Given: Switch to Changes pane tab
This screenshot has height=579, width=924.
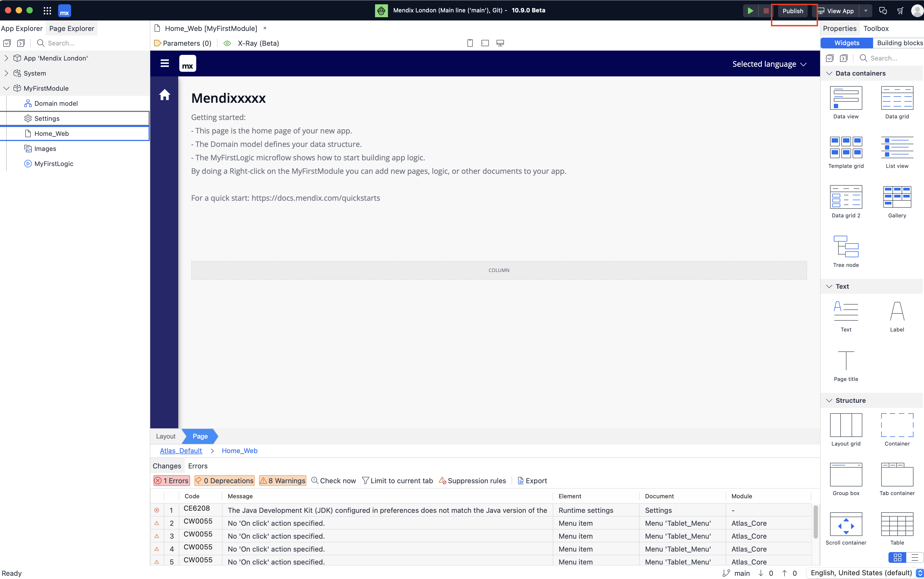Looking at the screenshot, I should (167, 466).
